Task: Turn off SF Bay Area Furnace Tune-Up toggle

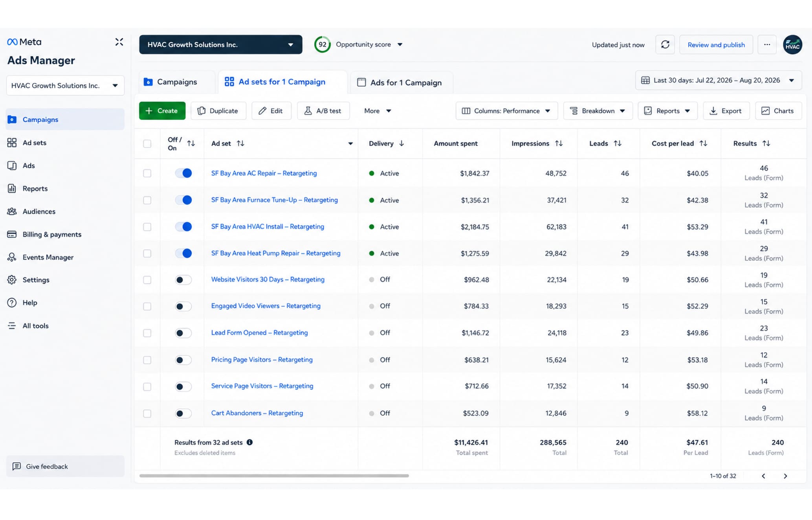Action: [x=183, y=200]
